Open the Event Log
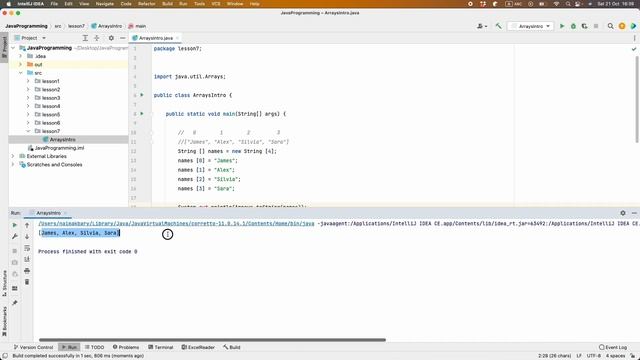This screenshot has height=360, width=640. coord(613,347)
